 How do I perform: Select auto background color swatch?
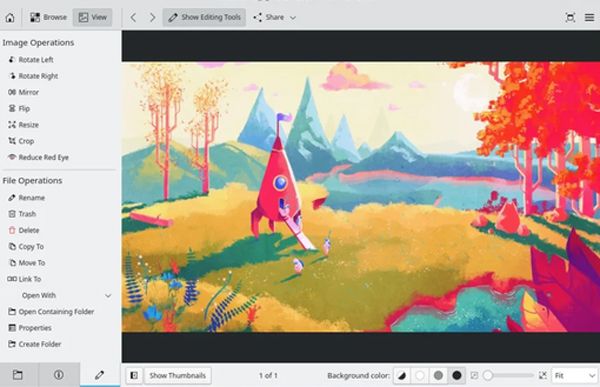[402, 376]
